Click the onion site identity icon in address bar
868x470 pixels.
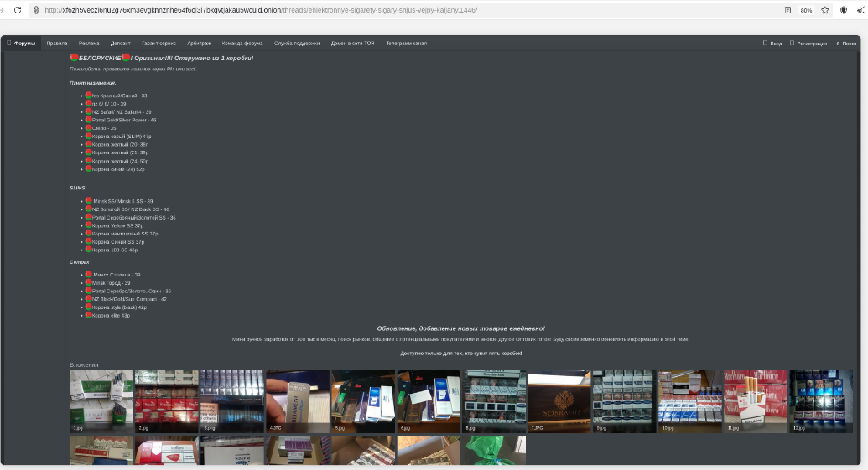(37, 10)
